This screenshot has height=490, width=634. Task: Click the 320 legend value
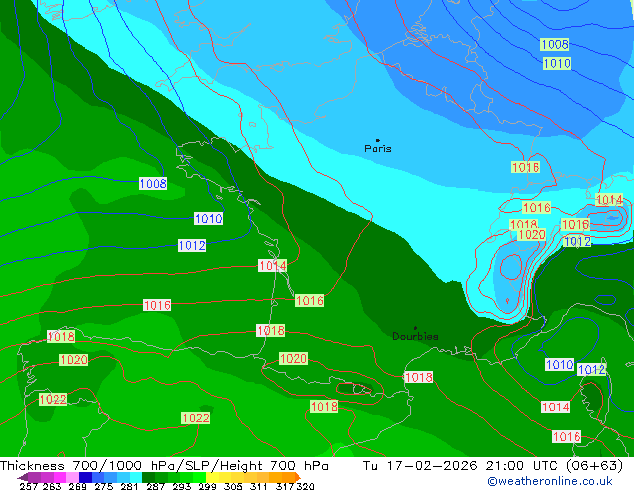(305, 486)
